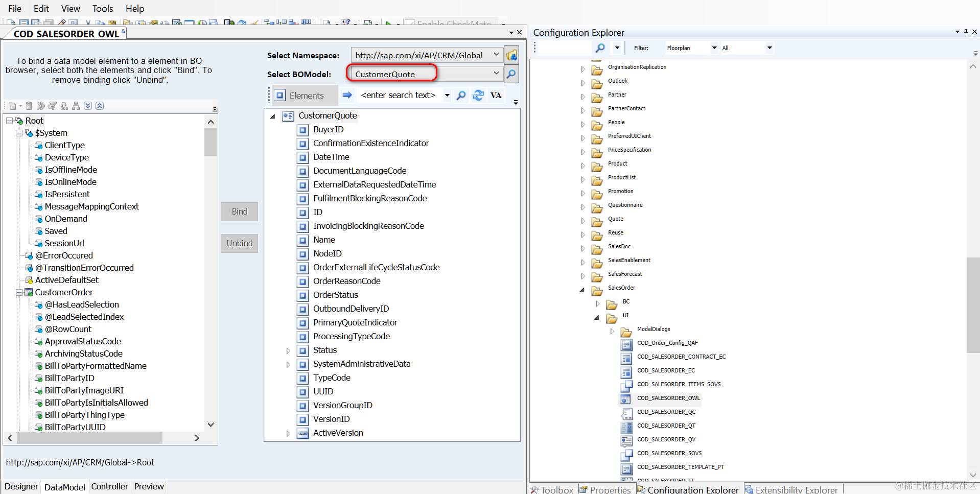Select PrimaryQuoteIndicator element
Image resolution: width=980 pixels, height=494 pixels.
355,323
